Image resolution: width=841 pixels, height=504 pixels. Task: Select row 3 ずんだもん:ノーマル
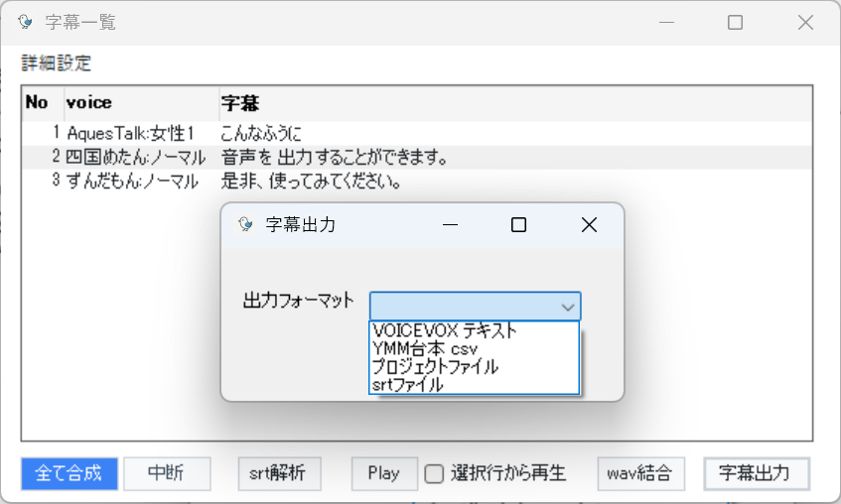tap(417, 182)
